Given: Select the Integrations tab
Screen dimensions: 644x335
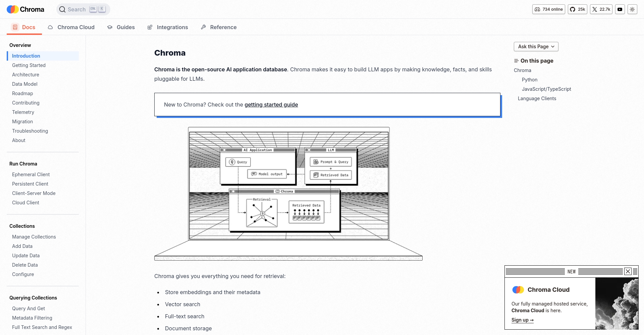Looking at the screenshot, I should click(x=168, y=27).
